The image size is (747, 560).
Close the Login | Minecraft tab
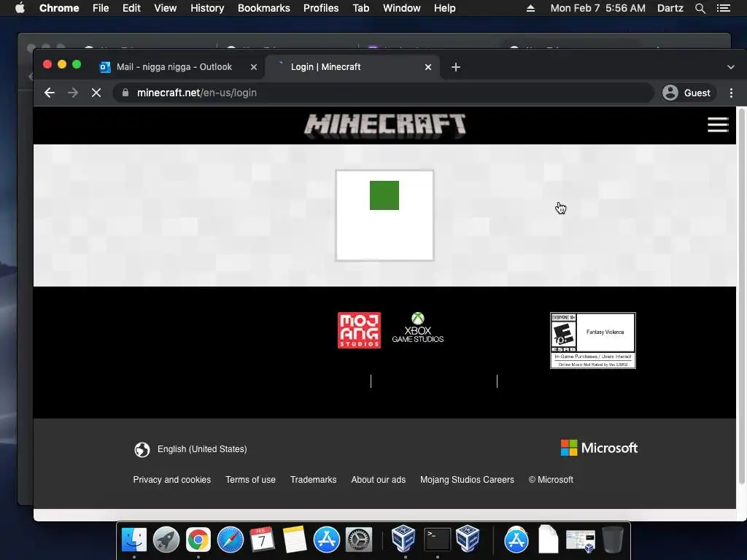[x=427, y=67]
